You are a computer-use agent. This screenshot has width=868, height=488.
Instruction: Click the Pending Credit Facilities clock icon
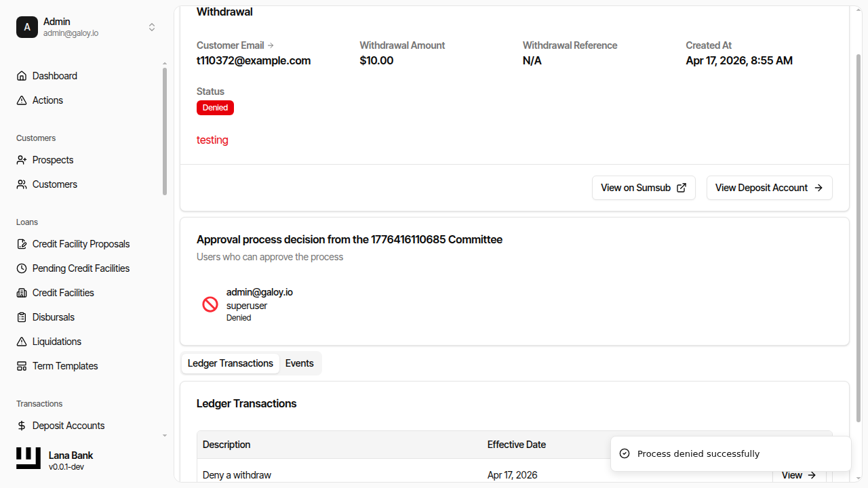click(22, 268)
